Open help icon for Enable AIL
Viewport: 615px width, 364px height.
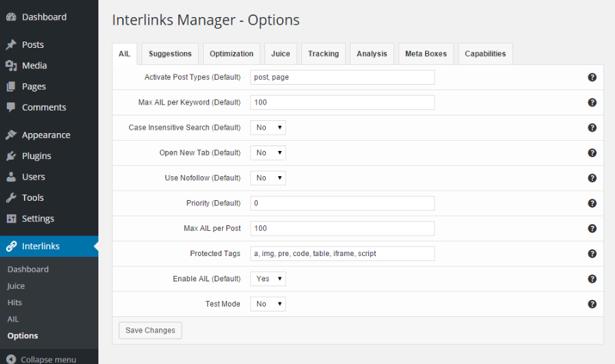(592, 279)
